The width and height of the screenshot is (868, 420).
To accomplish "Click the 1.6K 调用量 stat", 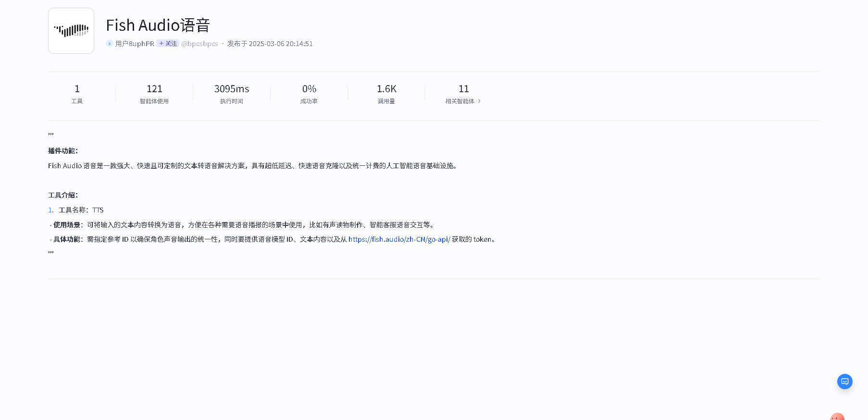I will [x=386, y=94].
